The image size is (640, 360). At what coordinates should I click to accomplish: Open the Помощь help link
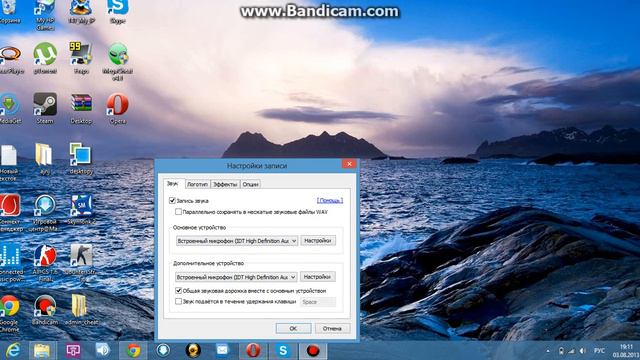coord(330,200)
